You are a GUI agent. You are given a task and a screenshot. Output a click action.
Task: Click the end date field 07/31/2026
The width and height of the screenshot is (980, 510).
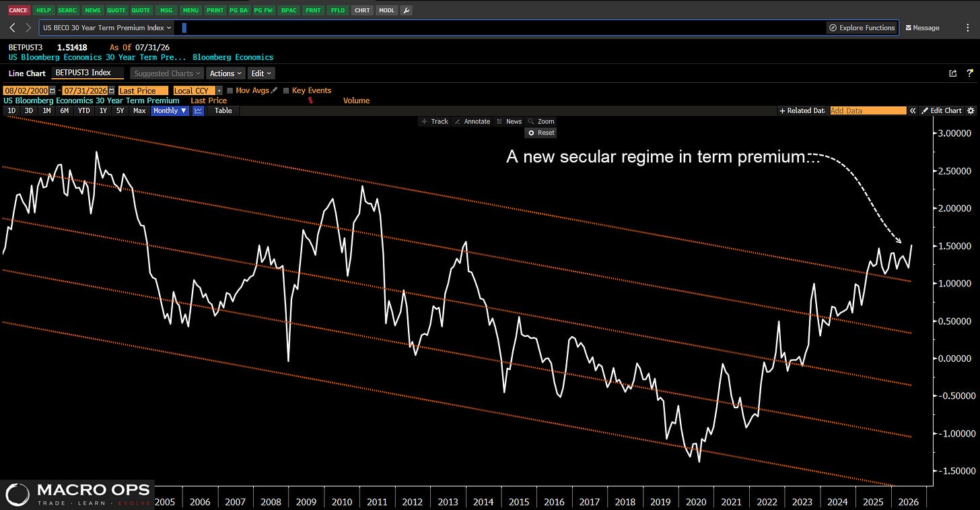[x=85, y=90]
